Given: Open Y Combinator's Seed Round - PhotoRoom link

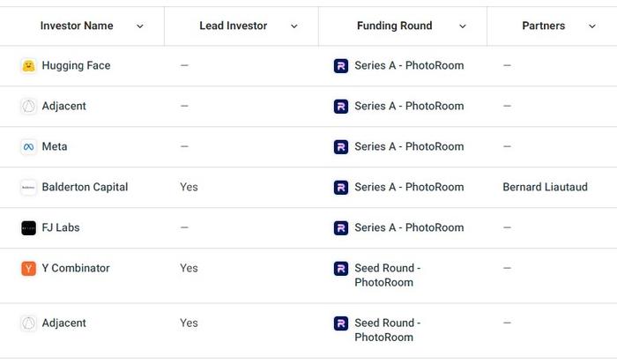Looking at the screenshot, I should point(388,275).
